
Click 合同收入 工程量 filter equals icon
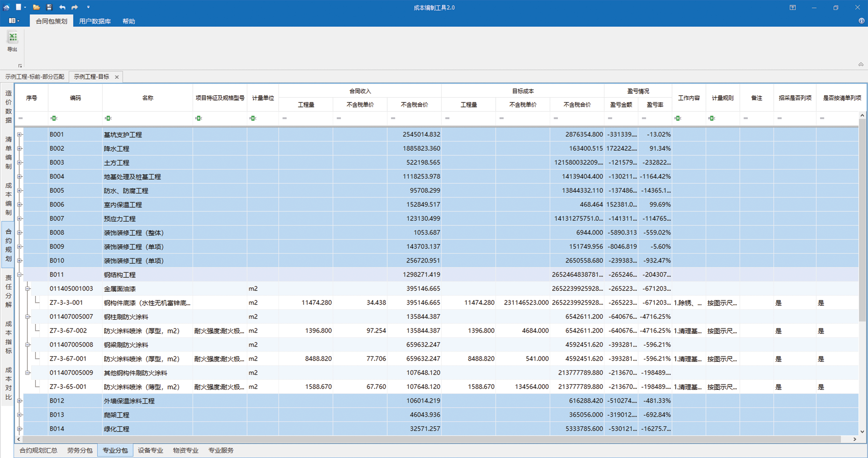(284, 118)
